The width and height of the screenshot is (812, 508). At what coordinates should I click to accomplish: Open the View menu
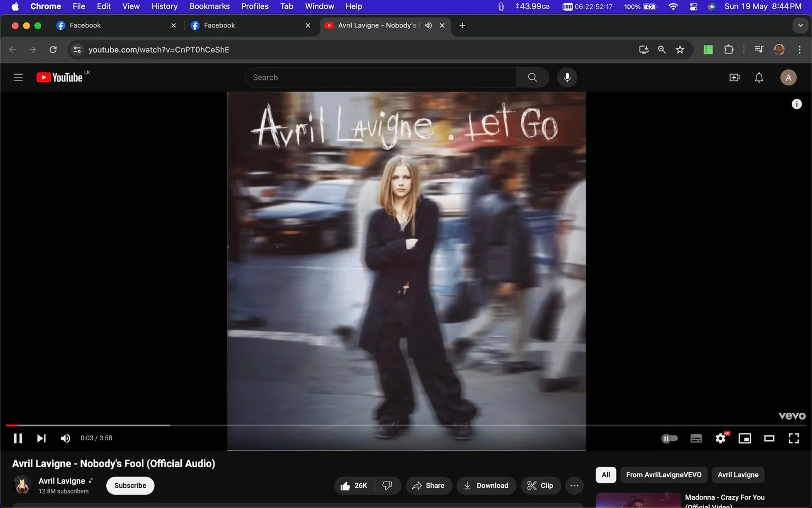(131, 6)
